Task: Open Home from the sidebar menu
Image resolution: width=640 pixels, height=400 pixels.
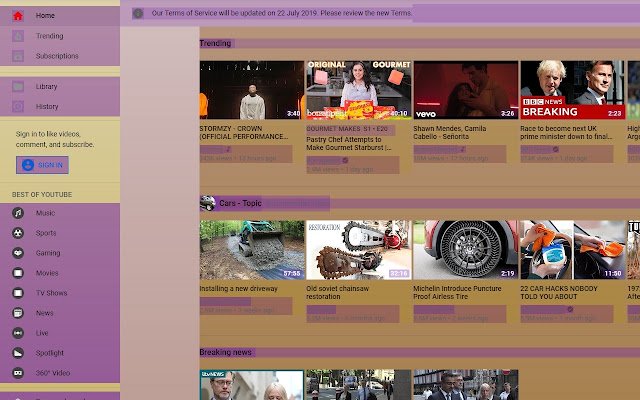Action: tap(60, 16)
